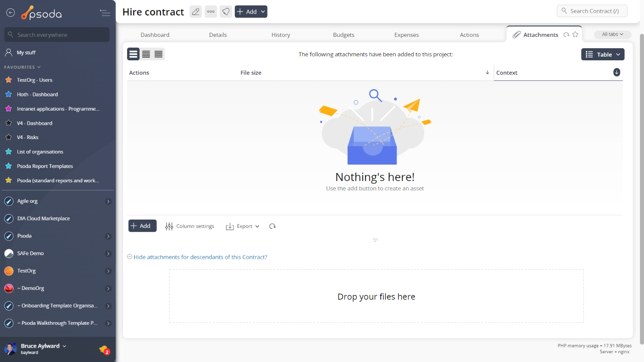Open Column settings
The width and height of the screenshot is (644, 362).
pyautogui.click(x=190, y=226)
